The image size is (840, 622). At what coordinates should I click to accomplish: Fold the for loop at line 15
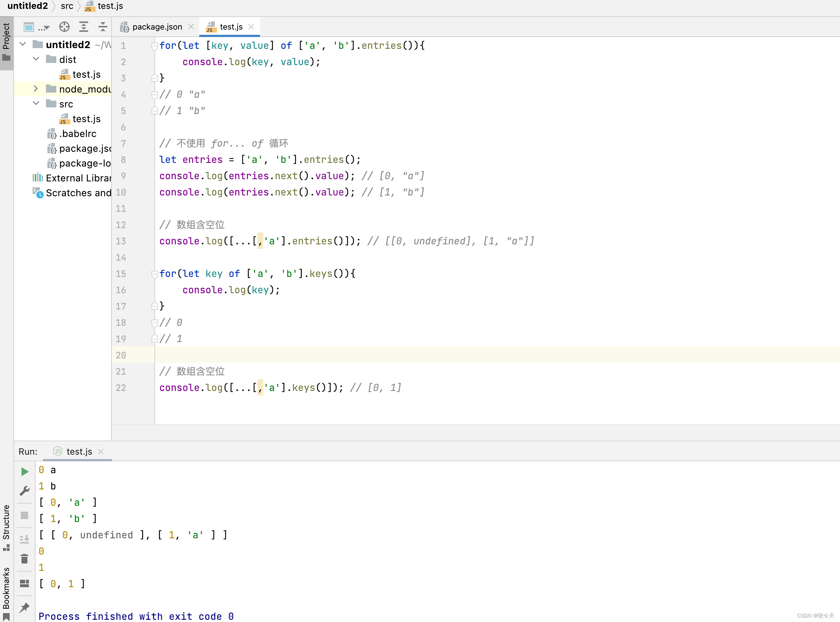coord(154,274)
